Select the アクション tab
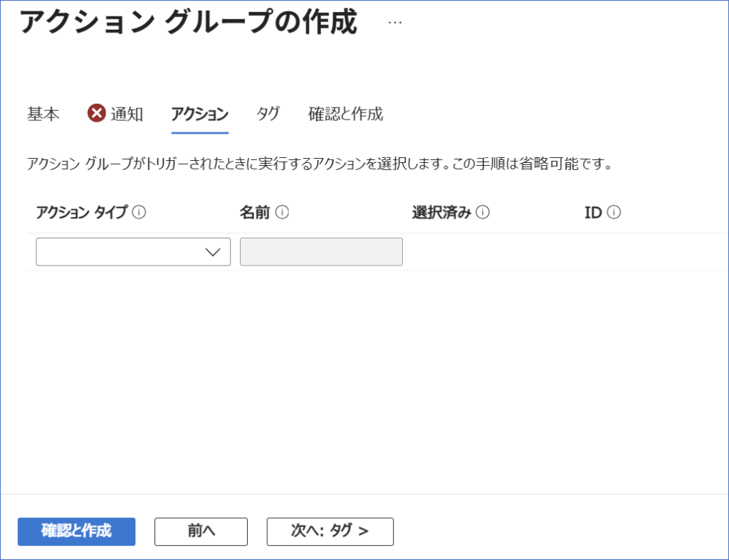This screenshot has width=729, height=560. pos(199,114)
